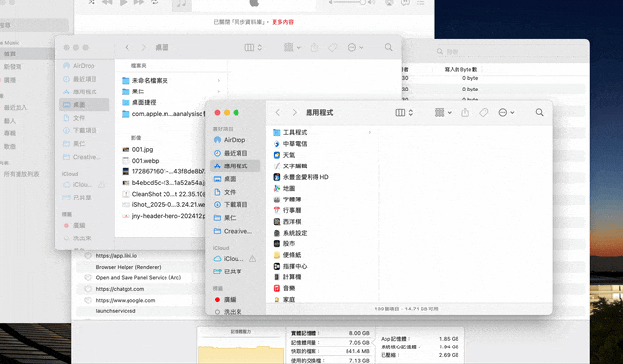Go back in the 桌面 Finder window
This screenshot has width=623, height=364.
click(128, 48)
